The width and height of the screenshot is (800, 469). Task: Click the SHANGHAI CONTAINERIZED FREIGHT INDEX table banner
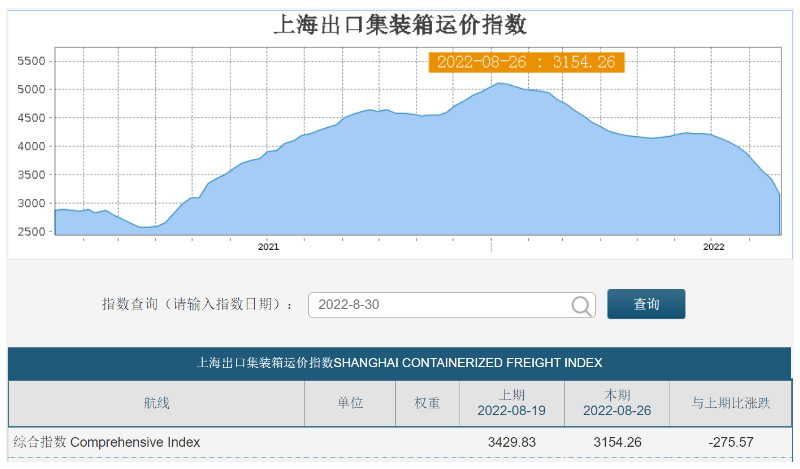[399, 363]
